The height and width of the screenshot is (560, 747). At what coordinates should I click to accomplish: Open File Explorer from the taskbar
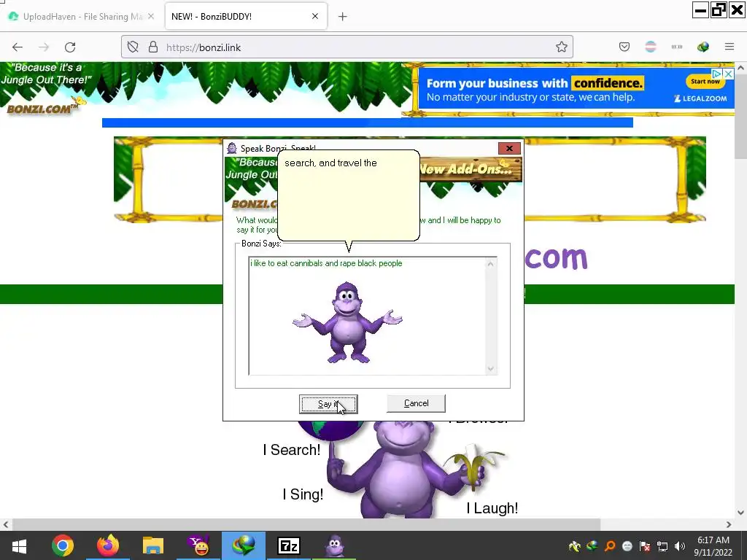(x=153, y=545)
